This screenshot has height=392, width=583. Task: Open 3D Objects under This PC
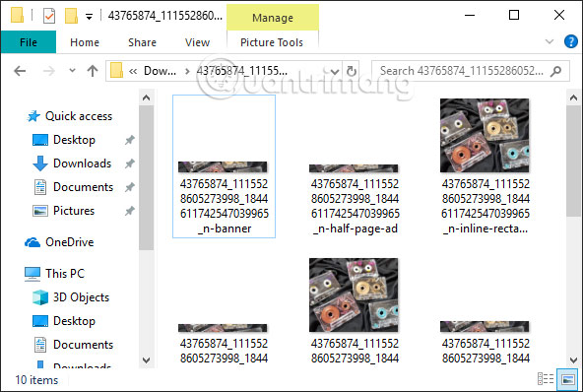click(x=71, y=297)
